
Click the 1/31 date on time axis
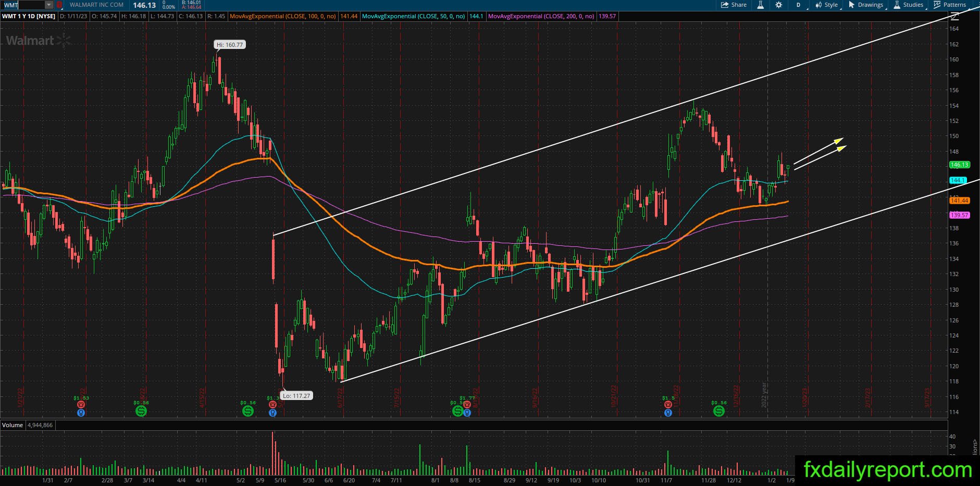(x=47, y=480)
